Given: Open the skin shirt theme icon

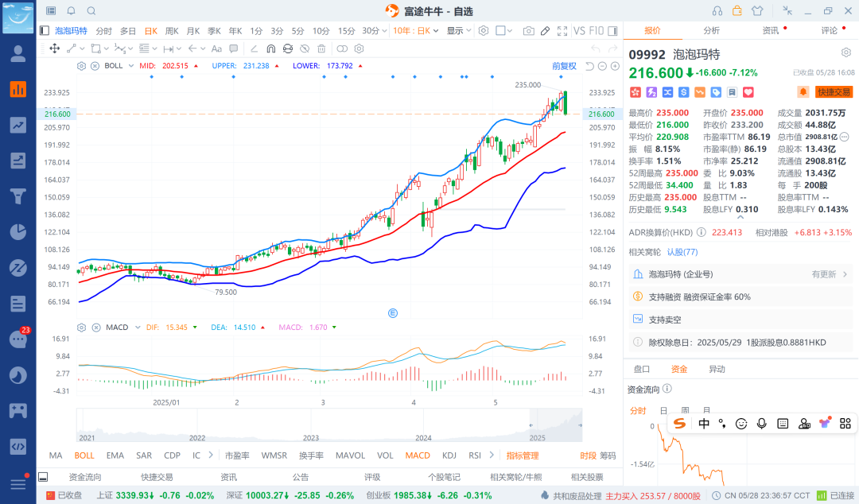Looking at the screenshot, I should coord(757,11).
